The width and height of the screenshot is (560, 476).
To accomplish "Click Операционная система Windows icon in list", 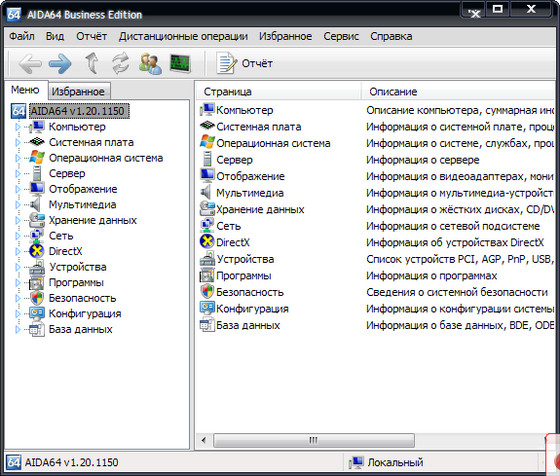I will coord(207,142).
